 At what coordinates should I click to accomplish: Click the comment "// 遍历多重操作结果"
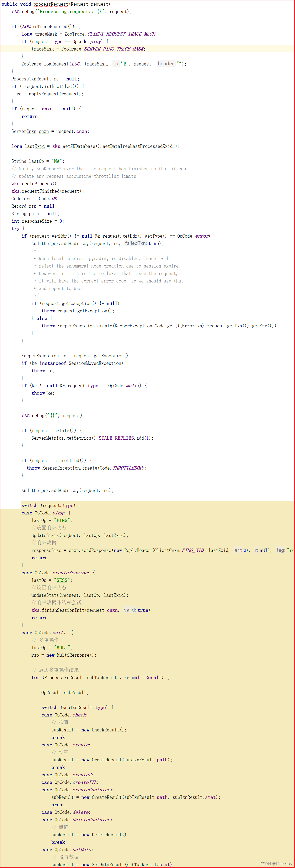[55, 670]
